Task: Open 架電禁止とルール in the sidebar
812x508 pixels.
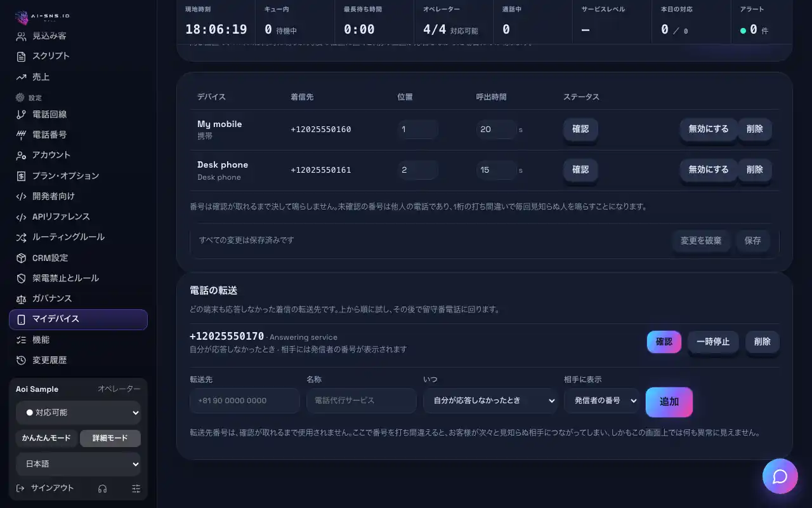Action: point(78,278)
